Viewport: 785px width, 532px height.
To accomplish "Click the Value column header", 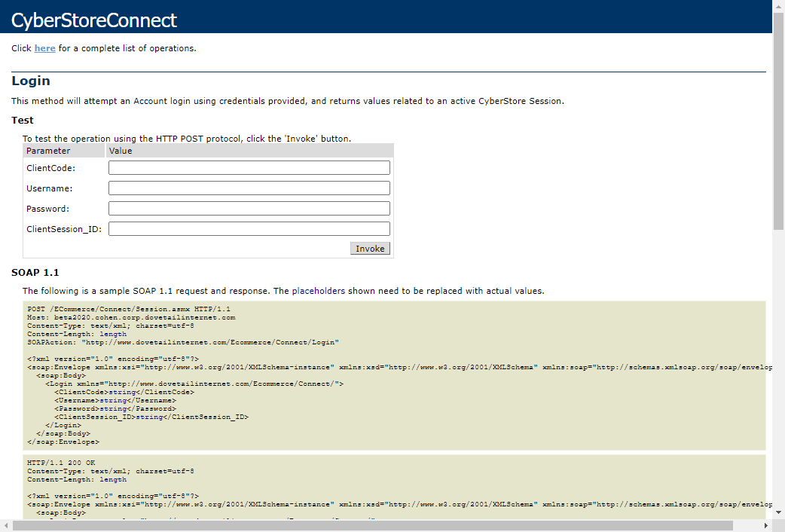I will pos(121,151).
